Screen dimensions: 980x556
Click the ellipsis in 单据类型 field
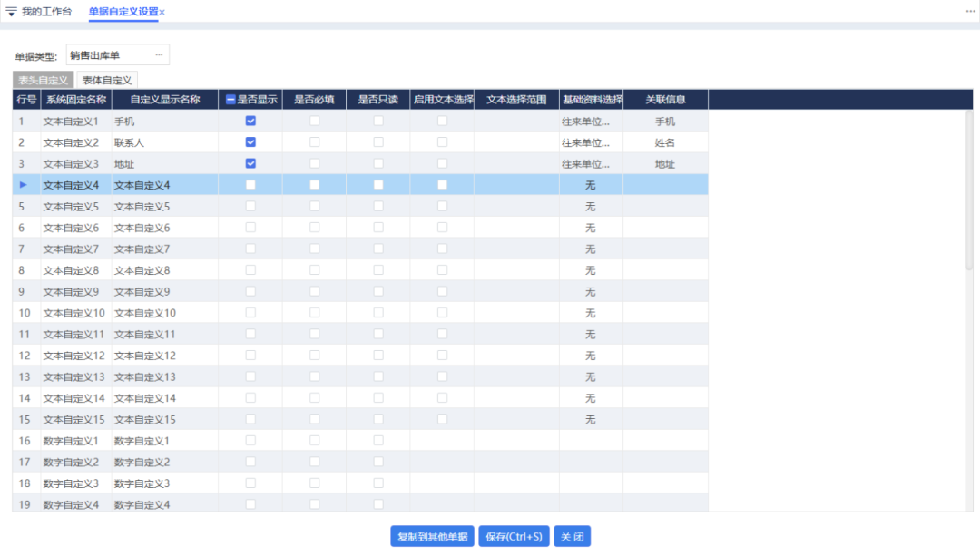159,55
